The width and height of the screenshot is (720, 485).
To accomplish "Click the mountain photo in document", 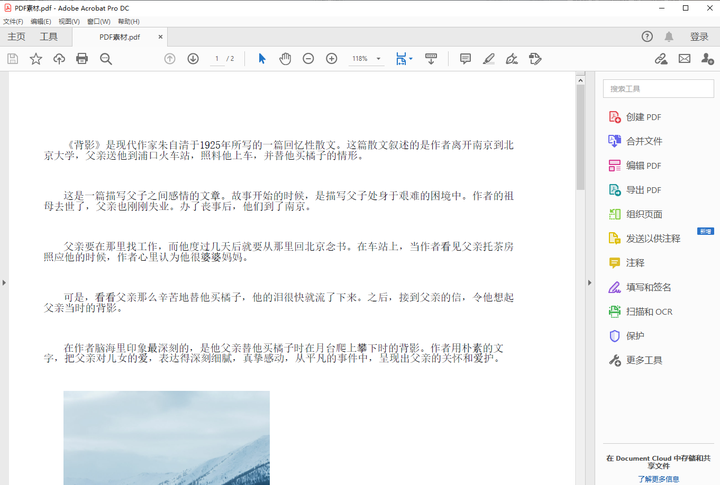I will [x=167, y=438].
